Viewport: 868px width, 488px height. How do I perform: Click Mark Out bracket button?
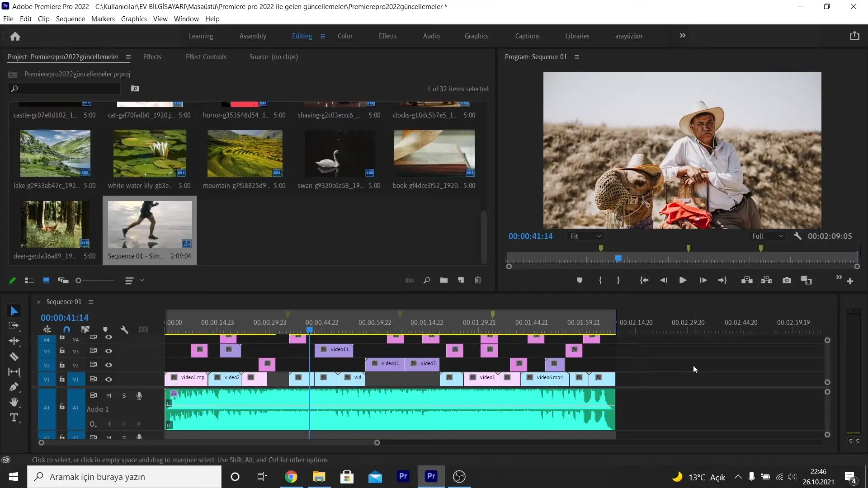click(x=618, y=281)
